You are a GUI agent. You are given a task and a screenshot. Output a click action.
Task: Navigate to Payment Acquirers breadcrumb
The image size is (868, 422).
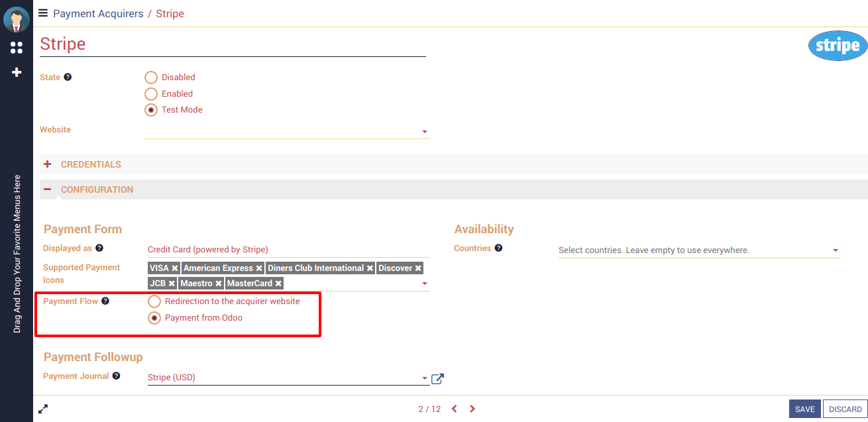coord(98,13)
